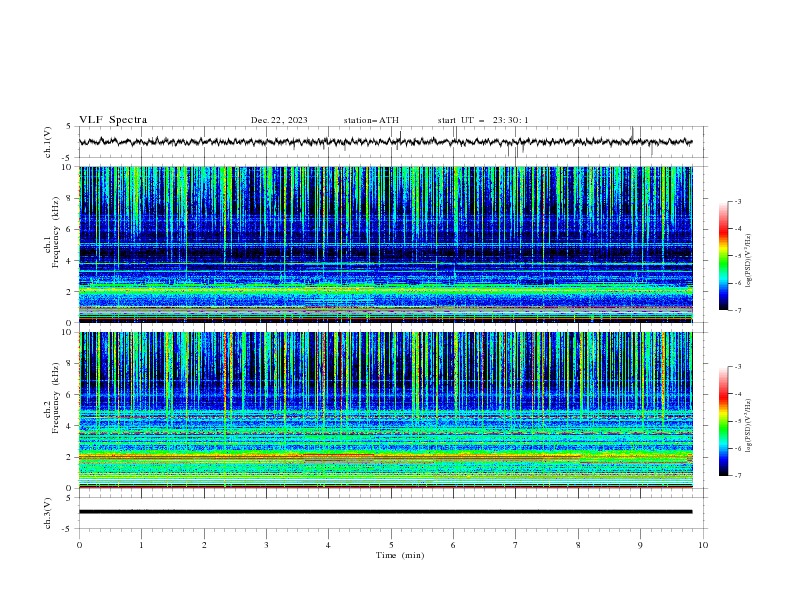Click the "station=ATH" header label
Image resolution: width=792 pixels, height=612 pixels.
pyautogui.click(x=371, y=120)
